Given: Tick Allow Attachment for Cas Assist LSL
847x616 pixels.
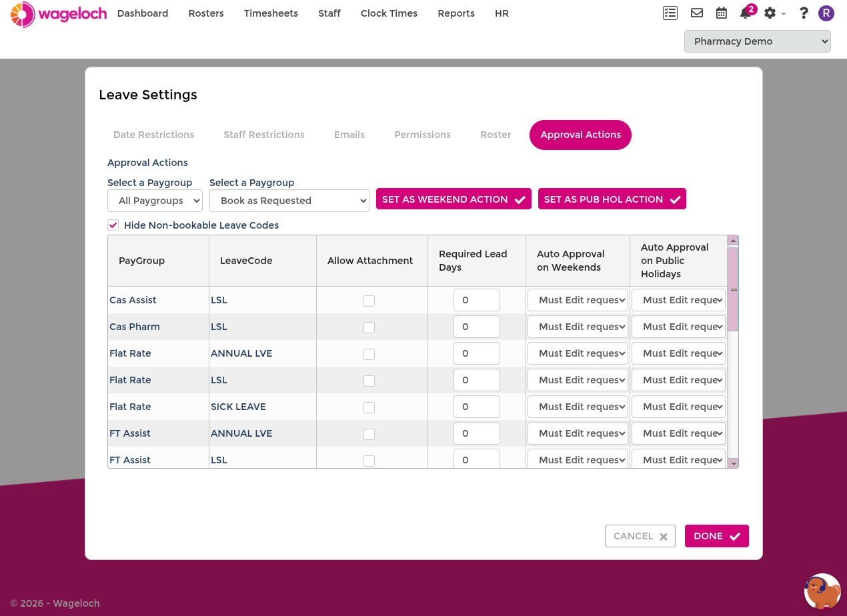Looking at the screenshot, I should [369, 301].
